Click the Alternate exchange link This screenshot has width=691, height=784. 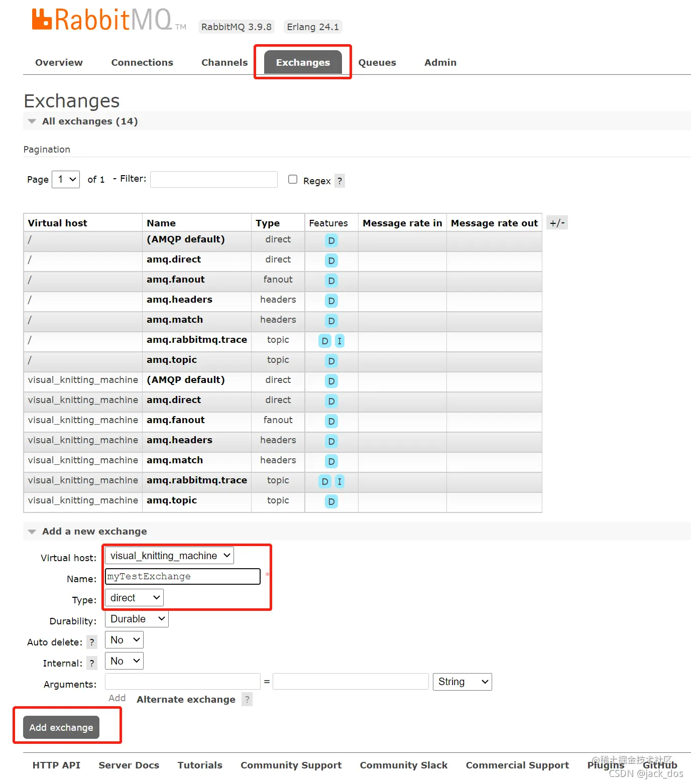186,699
